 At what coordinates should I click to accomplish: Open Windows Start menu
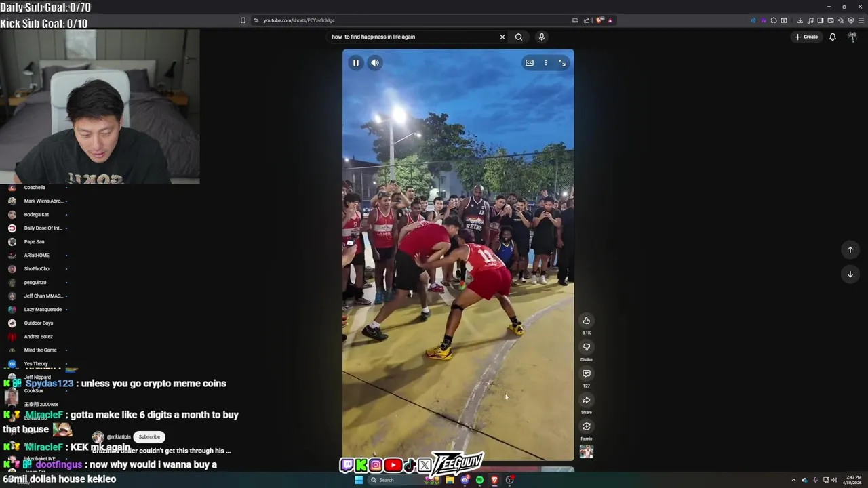359,480
